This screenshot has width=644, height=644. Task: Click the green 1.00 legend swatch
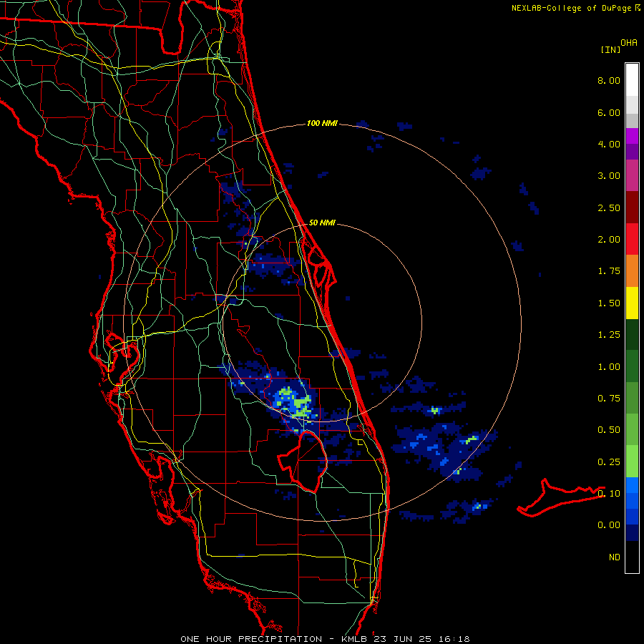[632, 366]
